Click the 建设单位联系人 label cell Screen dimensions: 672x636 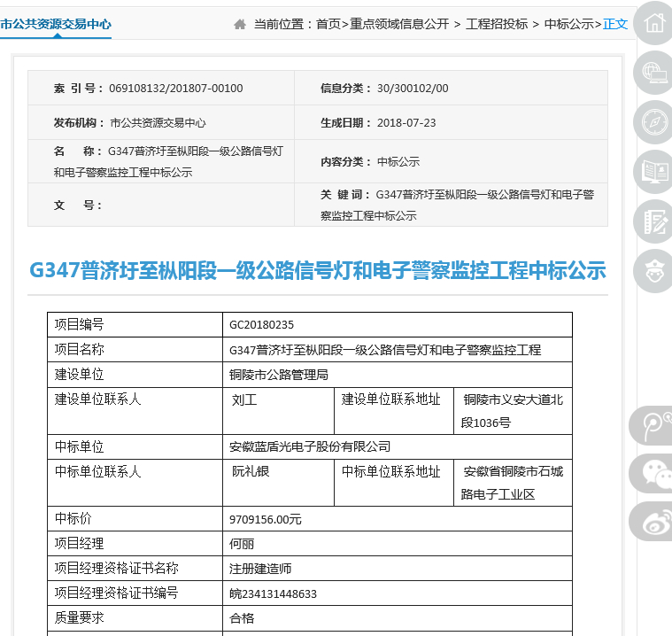(135, 411)
